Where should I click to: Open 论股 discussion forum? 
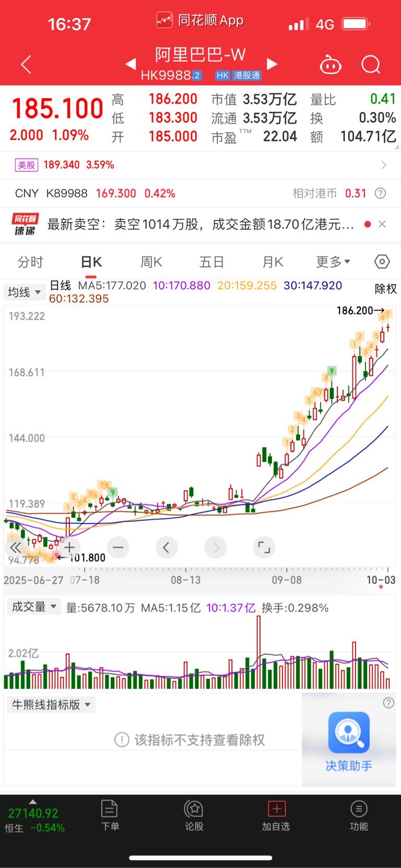tap(194, 815)
